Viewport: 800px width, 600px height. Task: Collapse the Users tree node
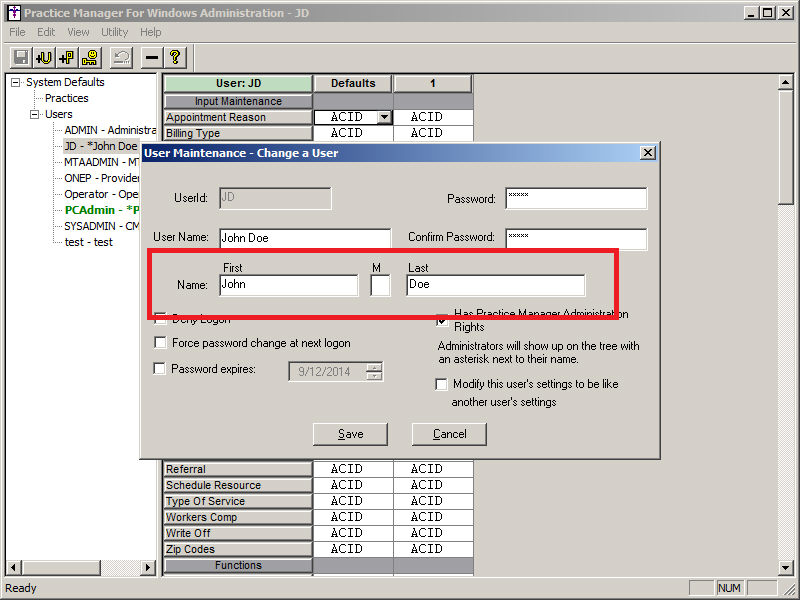coord(34,115)
